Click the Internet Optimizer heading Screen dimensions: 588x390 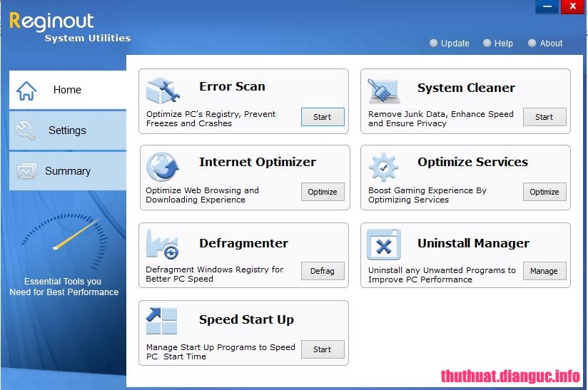tap(257, 162)
